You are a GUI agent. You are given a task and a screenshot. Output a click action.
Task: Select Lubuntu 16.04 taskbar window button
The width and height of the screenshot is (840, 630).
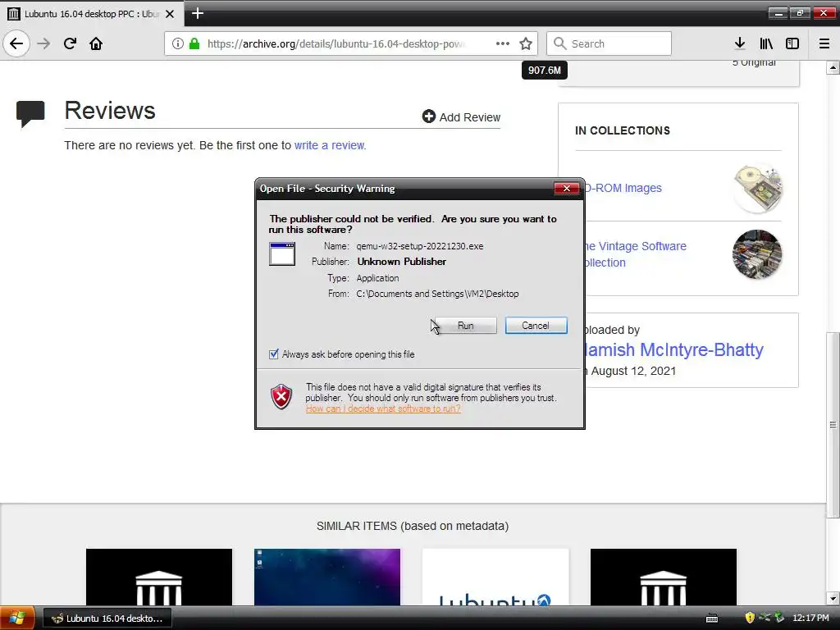coord(107,619)
